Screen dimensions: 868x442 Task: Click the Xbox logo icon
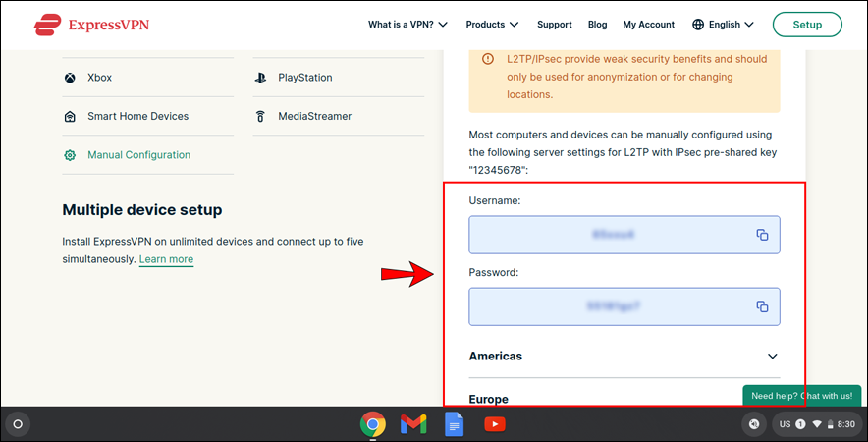[x=70, y=78]
